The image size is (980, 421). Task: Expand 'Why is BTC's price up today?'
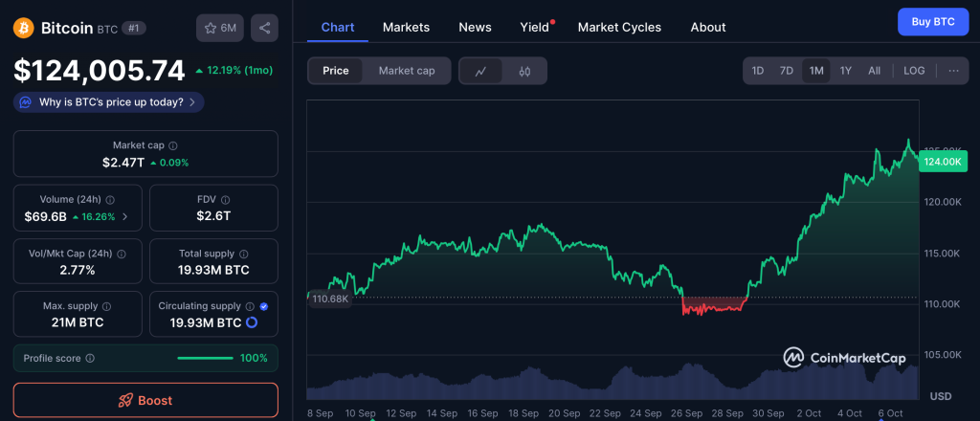pos(109,101)
